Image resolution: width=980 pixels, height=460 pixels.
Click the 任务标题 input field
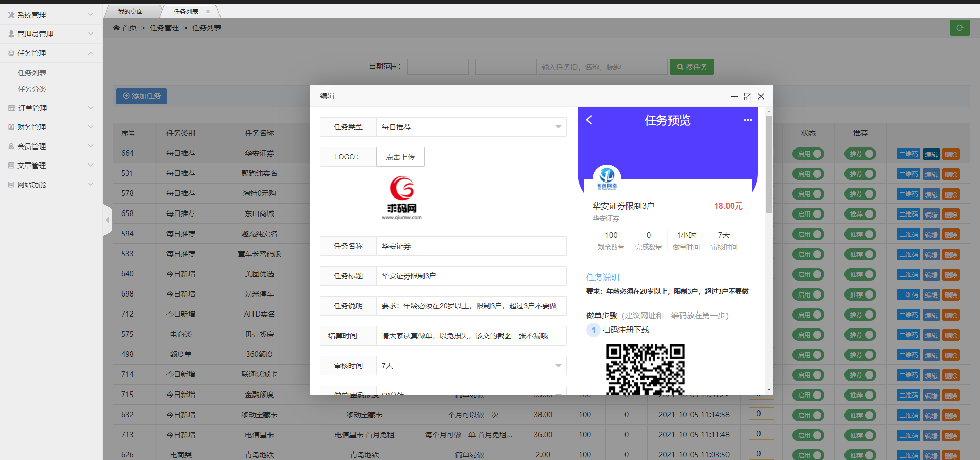[x=471, y=276]
